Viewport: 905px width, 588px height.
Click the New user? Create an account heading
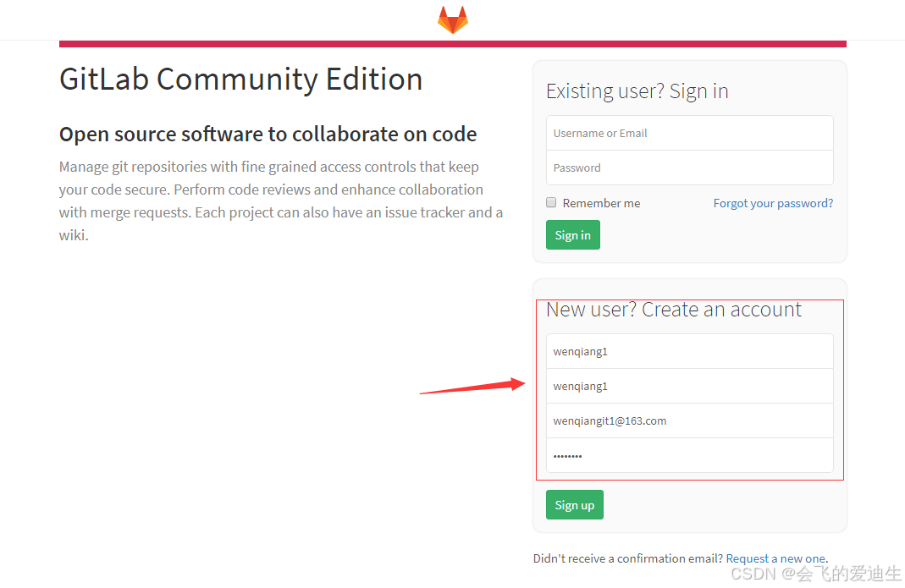coord(674,310)
